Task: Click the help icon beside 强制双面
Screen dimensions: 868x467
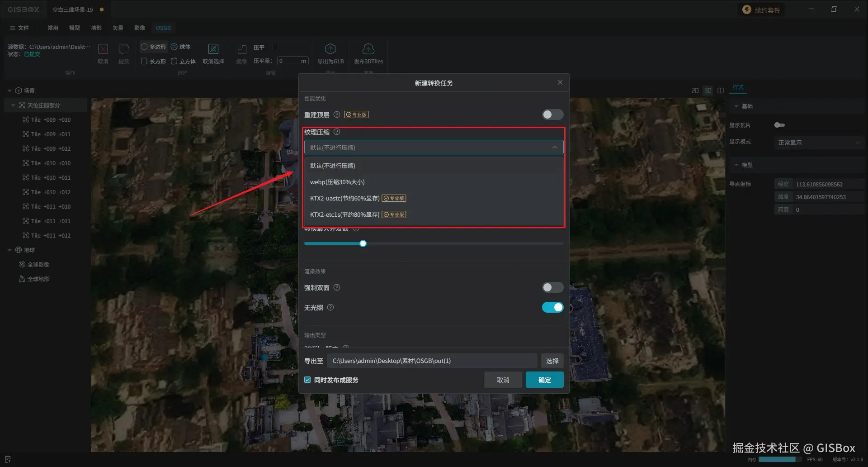Action: pos(337,287)
